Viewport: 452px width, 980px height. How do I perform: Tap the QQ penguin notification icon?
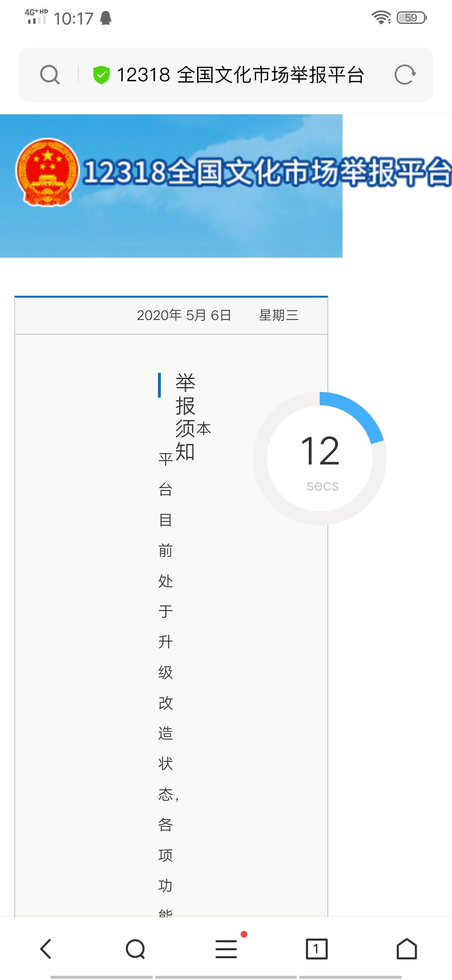coord(106,18)
